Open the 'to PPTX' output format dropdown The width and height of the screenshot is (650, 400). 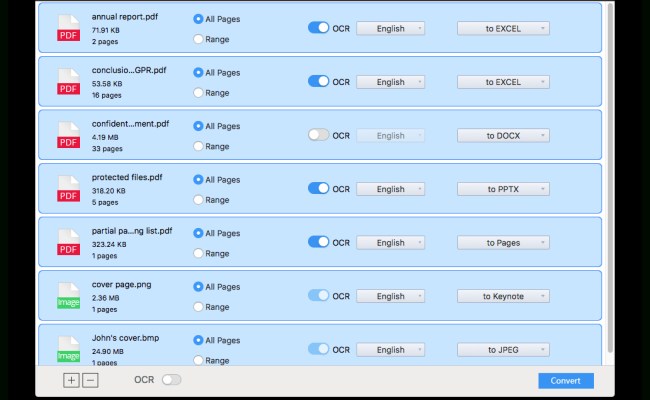(503, 189)
